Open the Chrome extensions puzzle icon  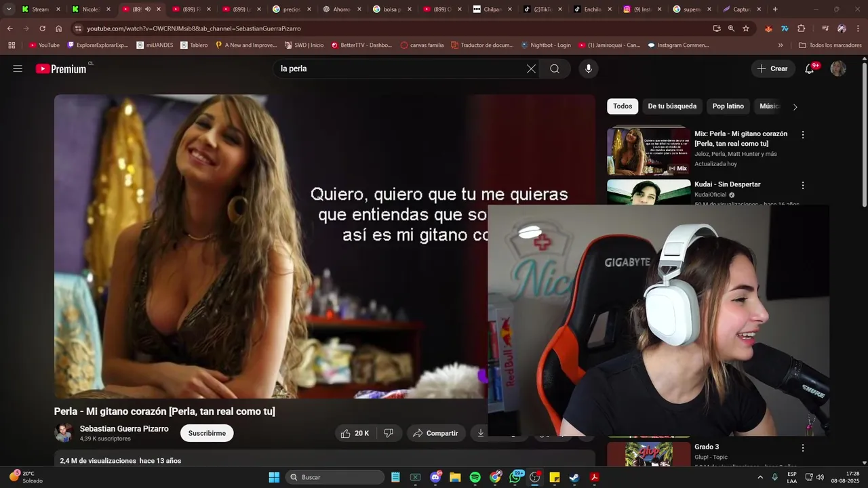tap(802, 28)
